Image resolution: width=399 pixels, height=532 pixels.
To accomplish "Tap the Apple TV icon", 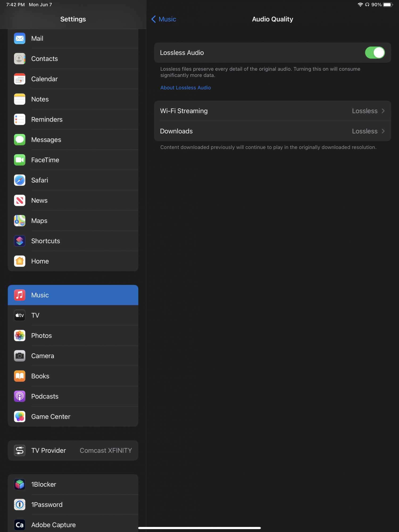I will (x=20, y=315).
